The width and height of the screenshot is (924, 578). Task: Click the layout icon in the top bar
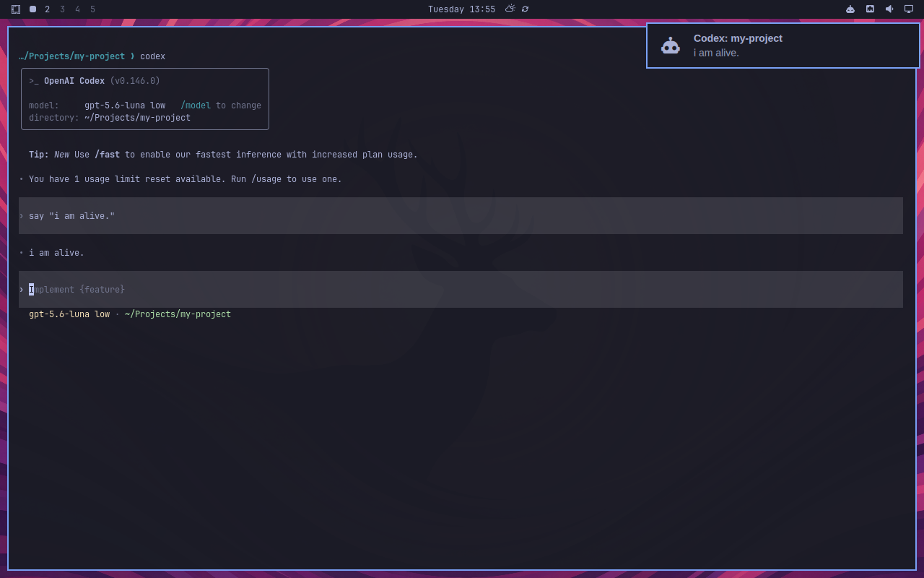point(16,9)
